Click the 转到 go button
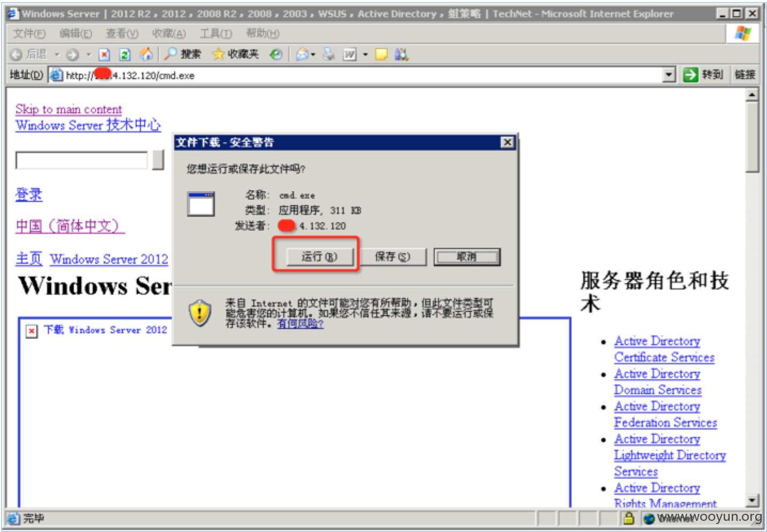The width and height of the screenshot is (767, 532). 703,75
